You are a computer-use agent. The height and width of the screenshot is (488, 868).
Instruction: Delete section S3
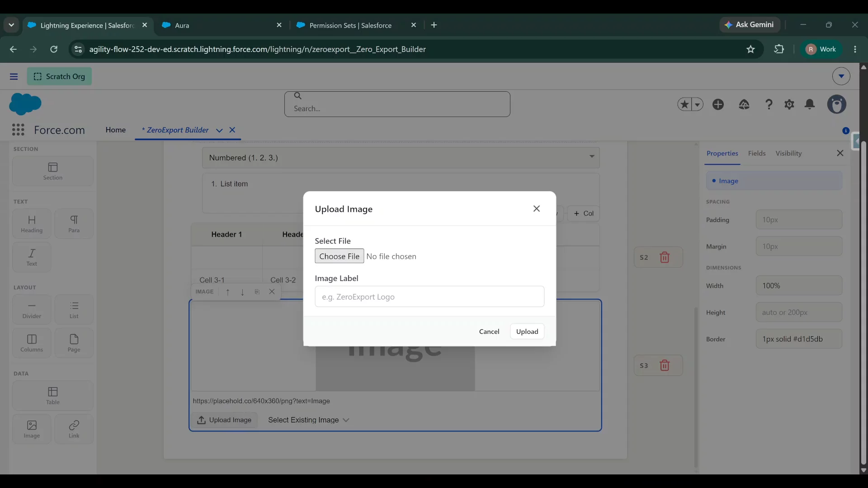[x=665, y=366]
